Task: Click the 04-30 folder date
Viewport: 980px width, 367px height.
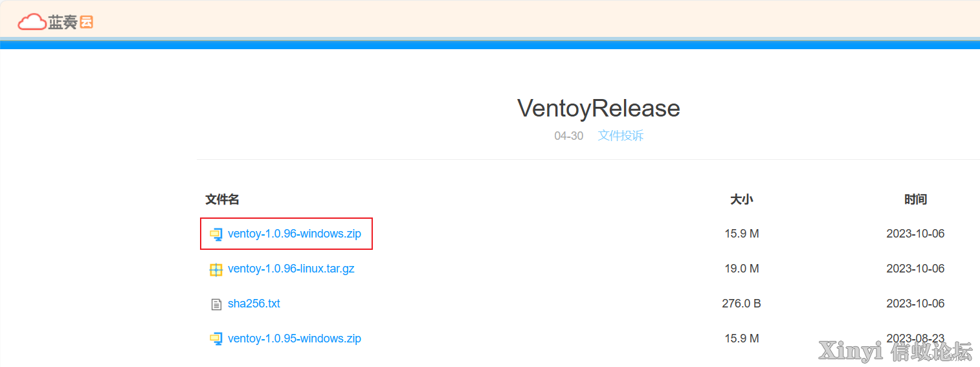Action: pos(569,136)
